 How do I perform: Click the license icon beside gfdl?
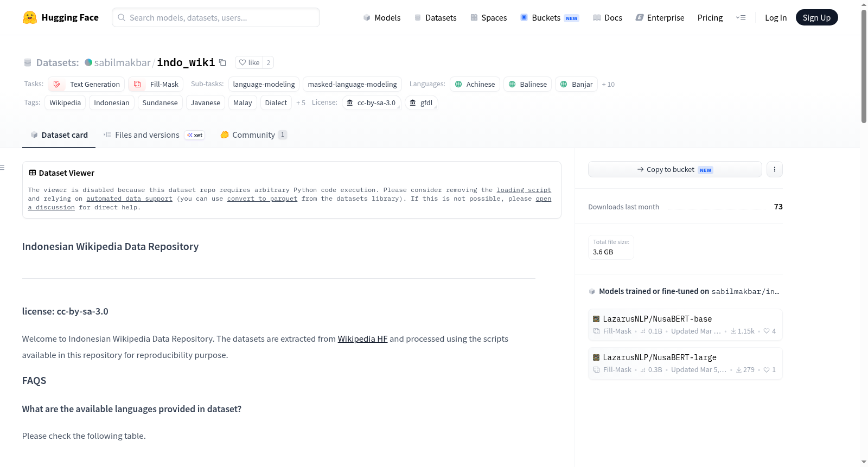click(413, 103)
